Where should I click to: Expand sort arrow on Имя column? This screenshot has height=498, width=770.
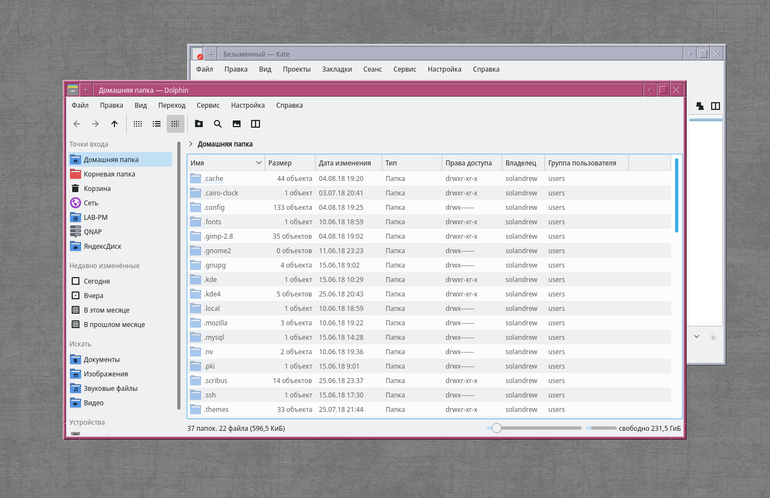tap(259, 163)
